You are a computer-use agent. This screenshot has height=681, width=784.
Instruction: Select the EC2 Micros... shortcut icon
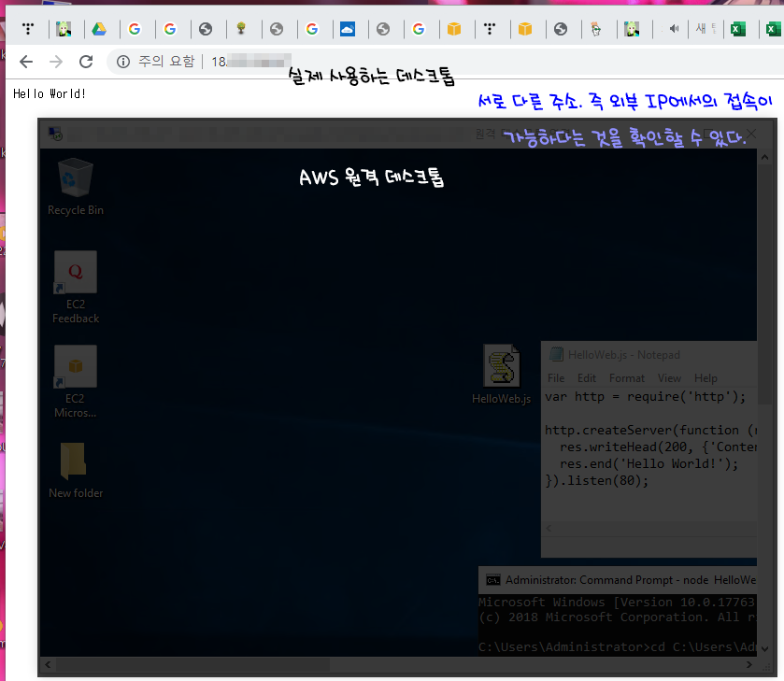[76, 382]
